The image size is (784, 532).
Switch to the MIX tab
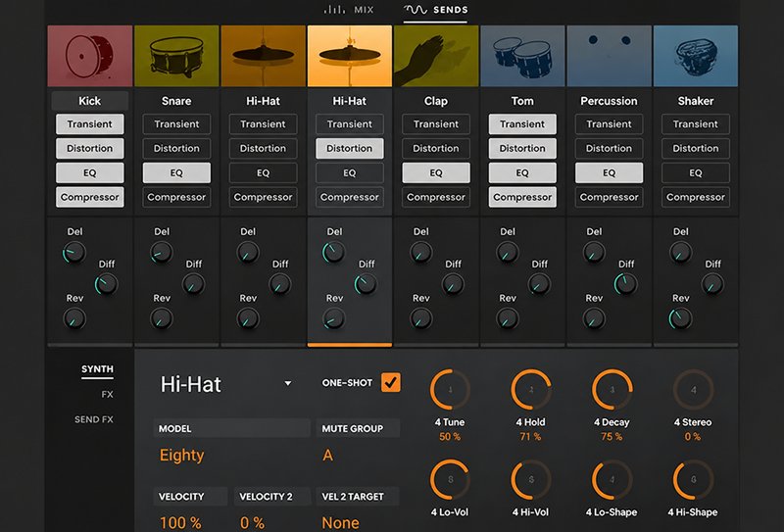click(349, 10)
